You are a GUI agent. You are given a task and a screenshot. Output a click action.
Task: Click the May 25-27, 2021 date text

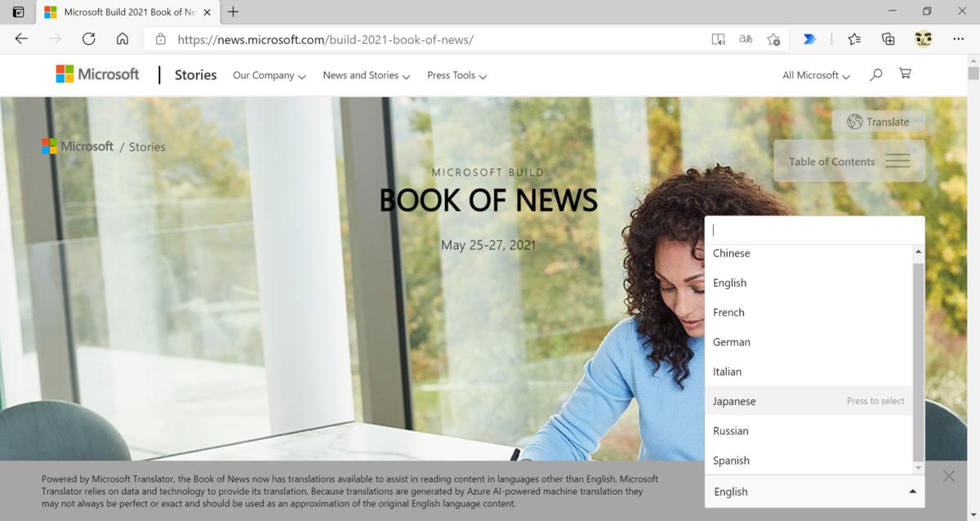tap(488, 245)
